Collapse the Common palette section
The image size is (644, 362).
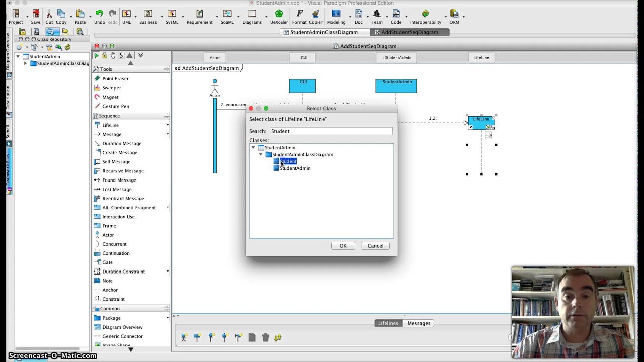(166, 309)
